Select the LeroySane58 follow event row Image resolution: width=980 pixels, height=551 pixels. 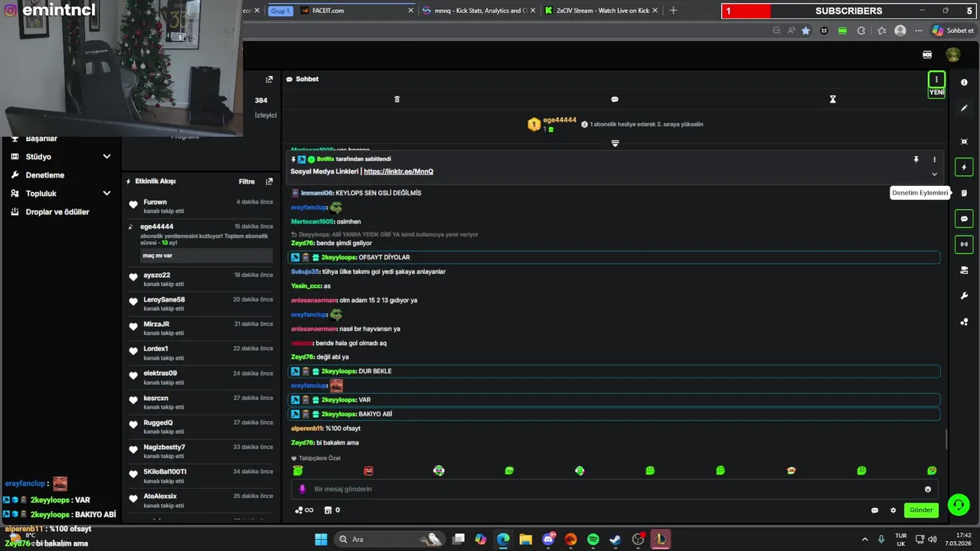[x=201, y=304]
